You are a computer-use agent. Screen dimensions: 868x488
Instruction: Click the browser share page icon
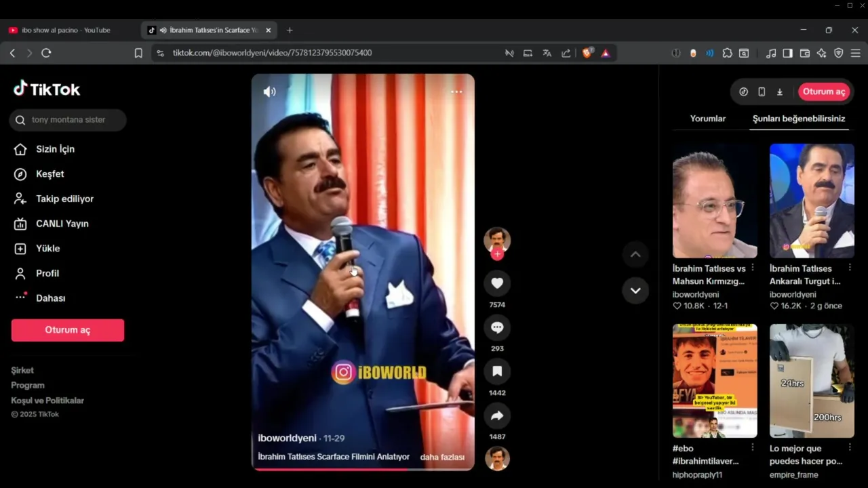point(566,53)
